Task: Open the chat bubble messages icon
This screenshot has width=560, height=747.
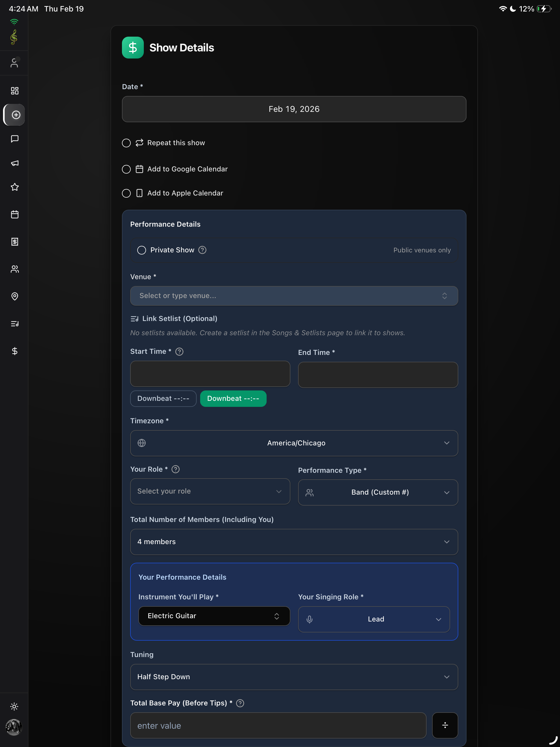Action: pos(14,139)
